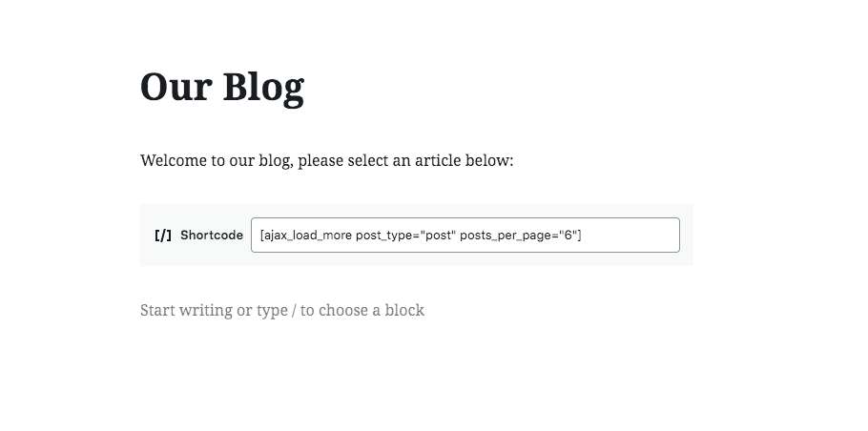Place cursor in post_type="post" attribute
The image size is (868, 431).
[405, 236]
